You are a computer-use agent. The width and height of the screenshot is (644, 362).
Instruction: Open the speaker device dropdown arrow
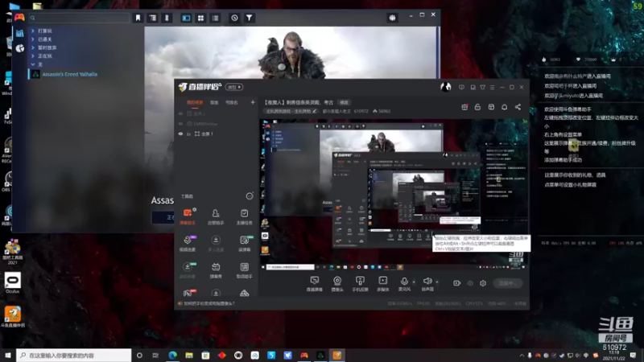pyautogui.click(x=437, y=282)
